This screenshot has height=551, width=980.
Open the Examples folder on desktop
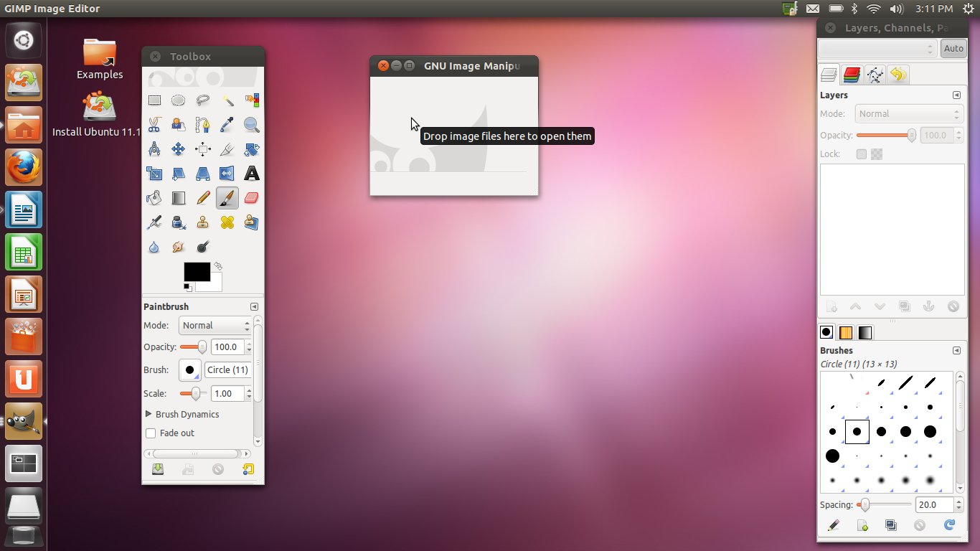(100, 58)
